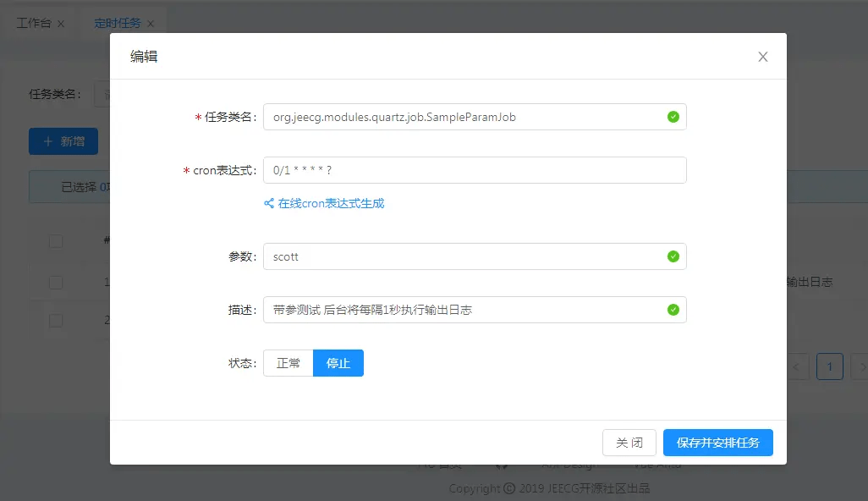Click the share icon beside 在线cron表达式生成
Image resolution: width=868 pixels, height=501 pixels.
click(x=269, y=203)
